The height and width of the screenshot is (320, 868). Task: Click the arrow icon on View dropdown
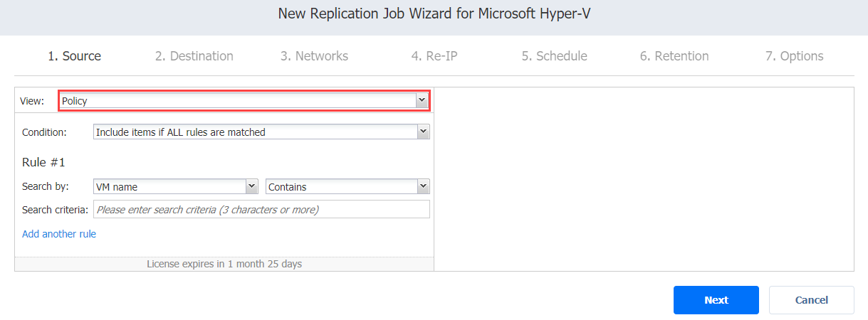pyautogui.click(x=422, y=101)
